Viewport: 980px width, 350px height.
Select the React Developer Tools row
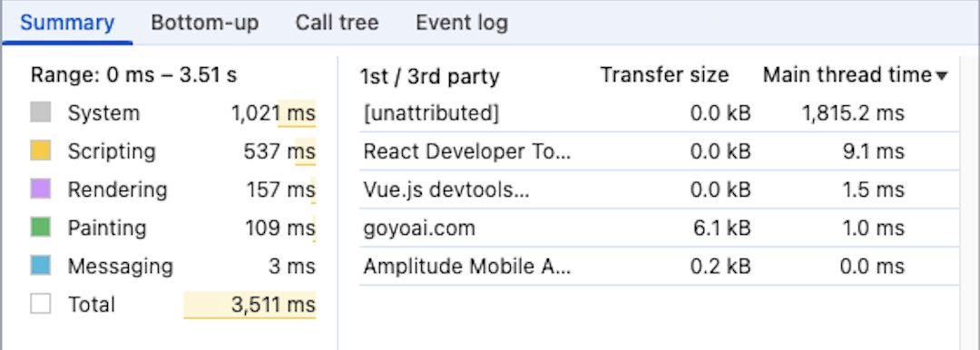[x=659, y=151]
